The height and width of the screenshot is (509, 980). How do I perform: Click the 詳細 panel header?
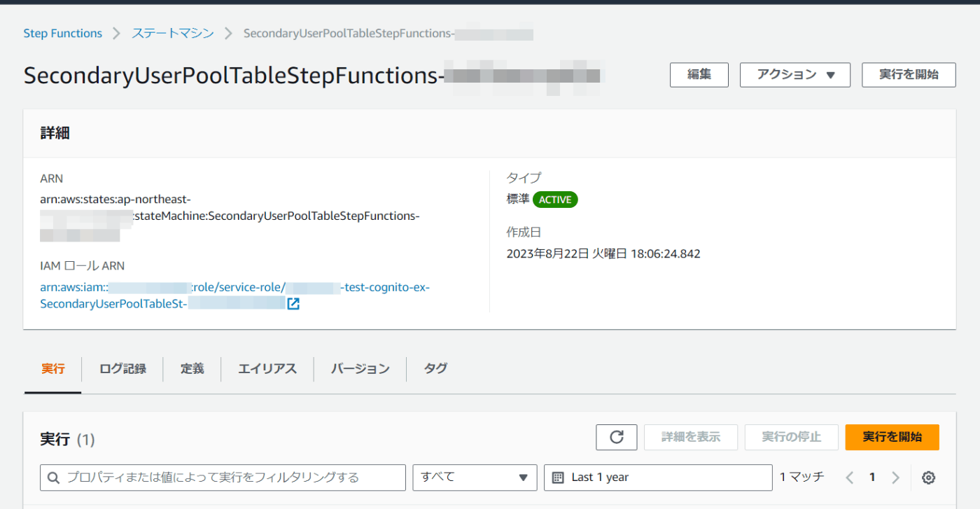tap(489, 133)
